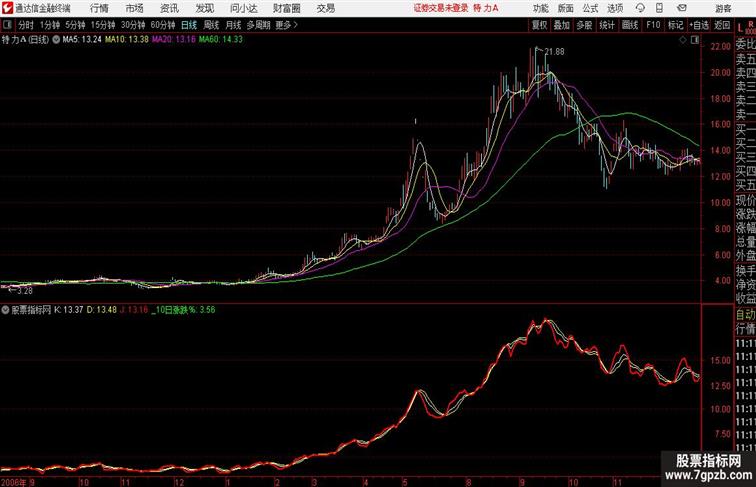Open the 交易 menu
Viewport: 756px width, 487px height.
326,8
